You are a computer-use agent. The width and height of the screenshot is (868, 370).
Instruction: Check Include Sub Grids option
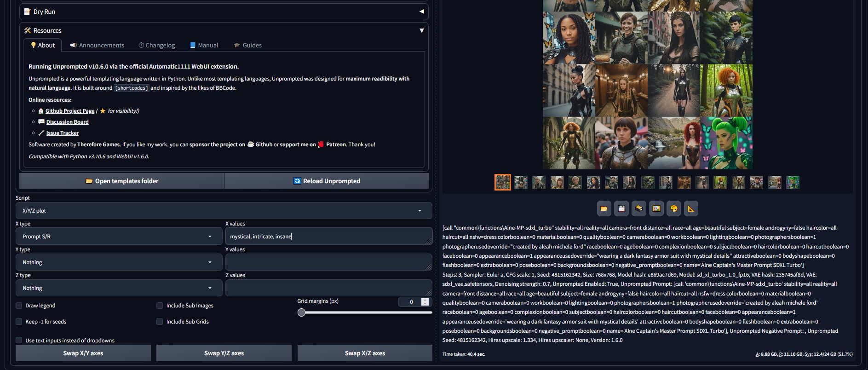pos(160,322)
